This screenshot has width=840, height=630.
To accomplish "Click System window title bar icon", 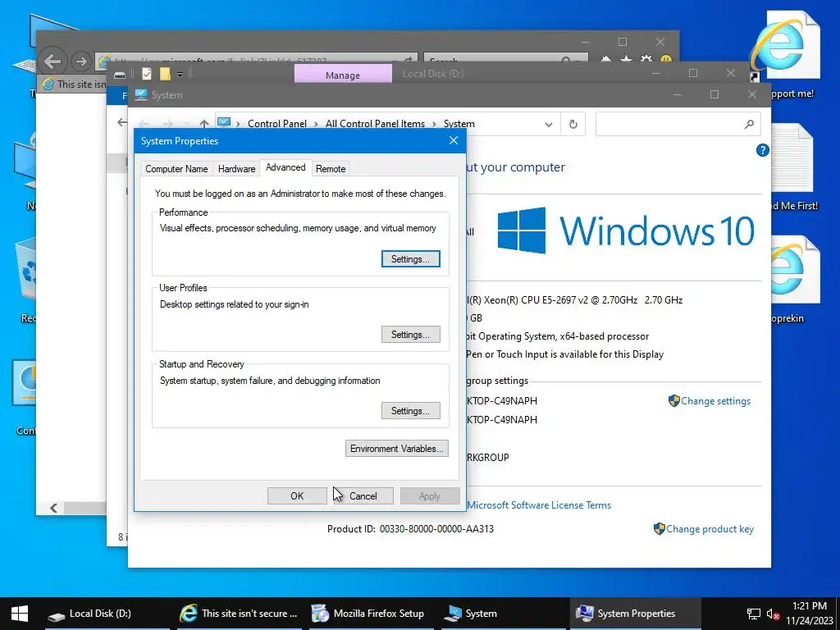I will [141, 95].
